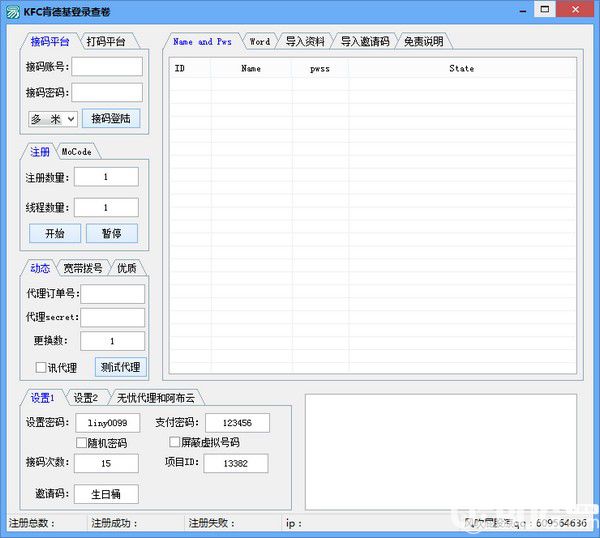Screen dimensions: 600x538
Task: Click the 项目ID field showing 13382
Action: click(236, 463)
